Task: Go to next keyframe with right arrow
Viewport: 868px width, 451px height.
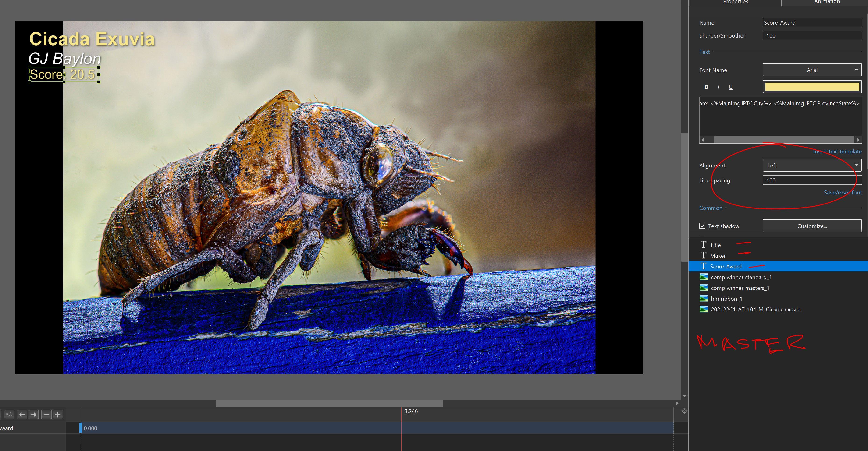Action: point(33,415)
